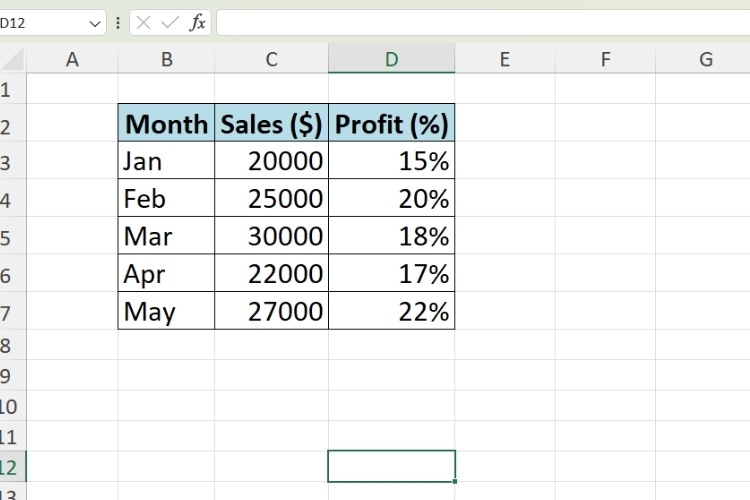Click the cell containing 20000

click(x=272, y=160)
